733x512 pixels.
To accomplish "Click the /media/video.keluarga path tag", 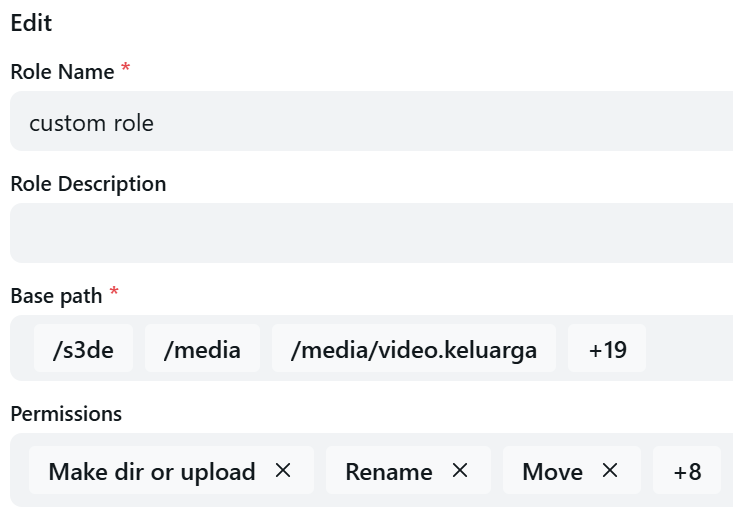I will pos(413,349).
